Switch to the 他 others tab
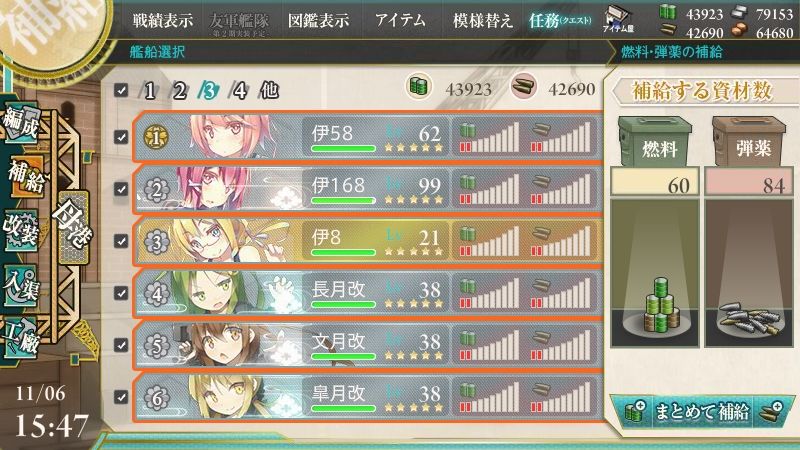Viewport: 800px width, 450px height. (x=269, y=90)
